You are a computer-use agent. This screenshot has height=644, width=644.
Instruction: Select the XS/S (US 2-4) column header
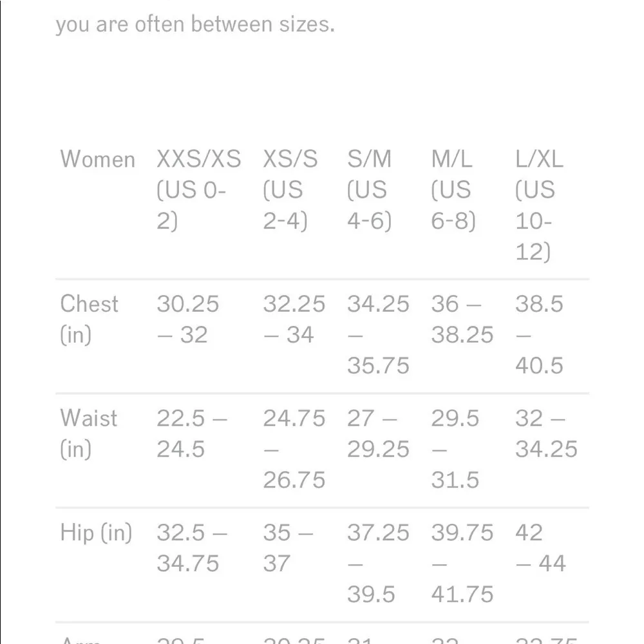pyautogui.click(x=290, y=190)
